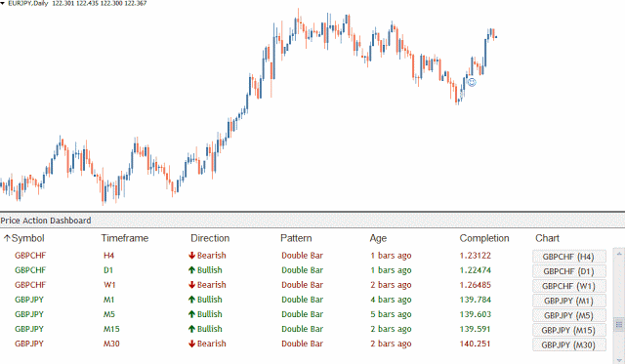
Task: Click the dashboard scrollbar thumb
Action: pyautogui.click(x=619, y=324)
